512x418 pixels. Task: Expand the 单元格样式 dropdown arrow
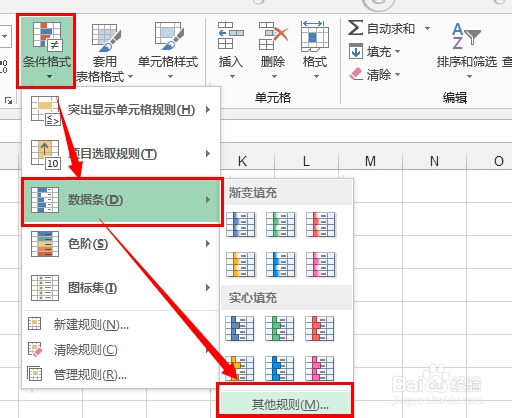point(170,77)
